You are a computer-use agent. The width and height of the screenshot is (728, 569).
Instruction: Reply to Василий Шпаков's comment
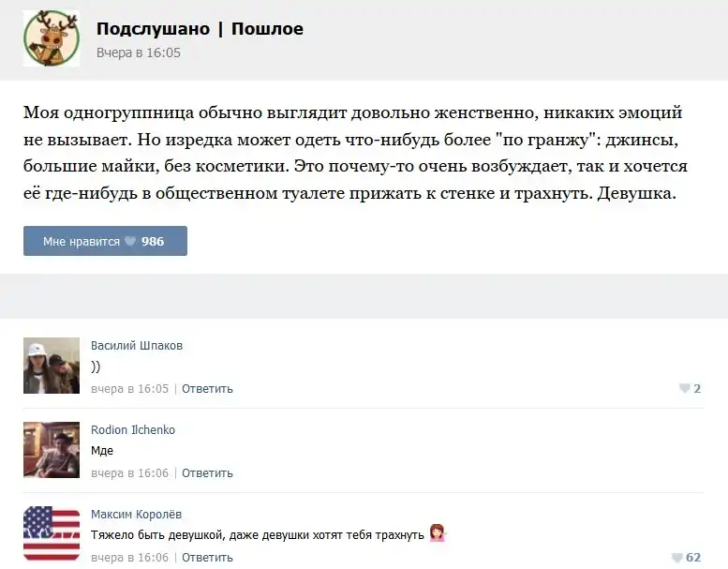207,389
